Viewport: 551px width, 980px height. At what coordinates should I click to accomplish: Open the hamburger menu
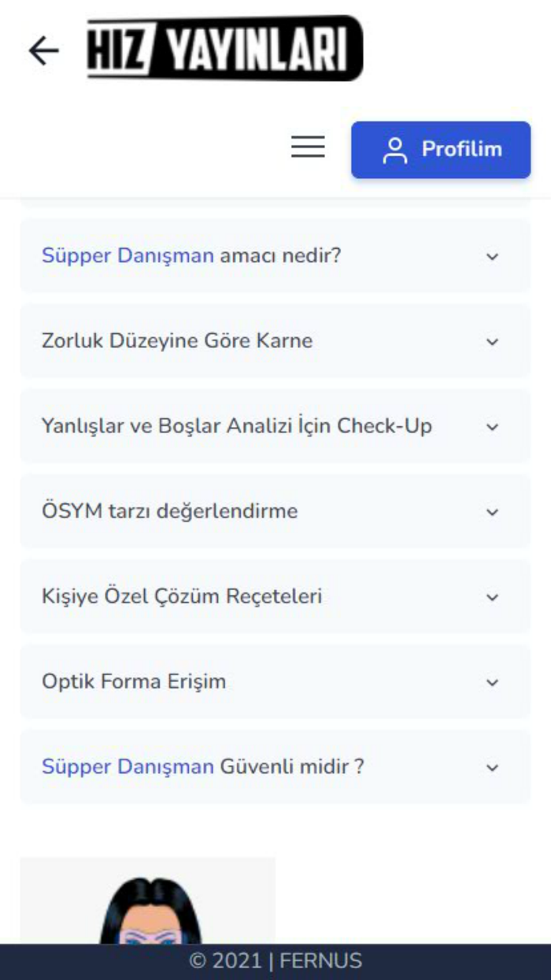click(x=307, y=147)
